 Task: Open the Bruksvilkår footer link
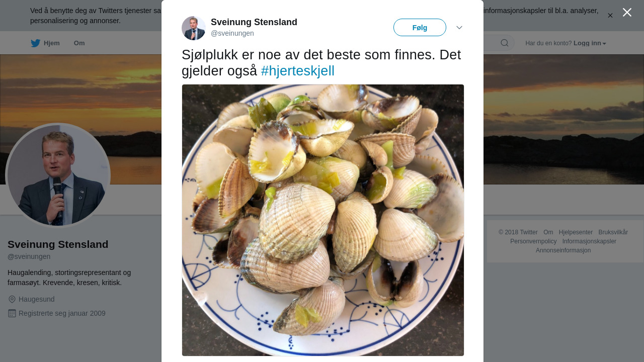[613, 232]
